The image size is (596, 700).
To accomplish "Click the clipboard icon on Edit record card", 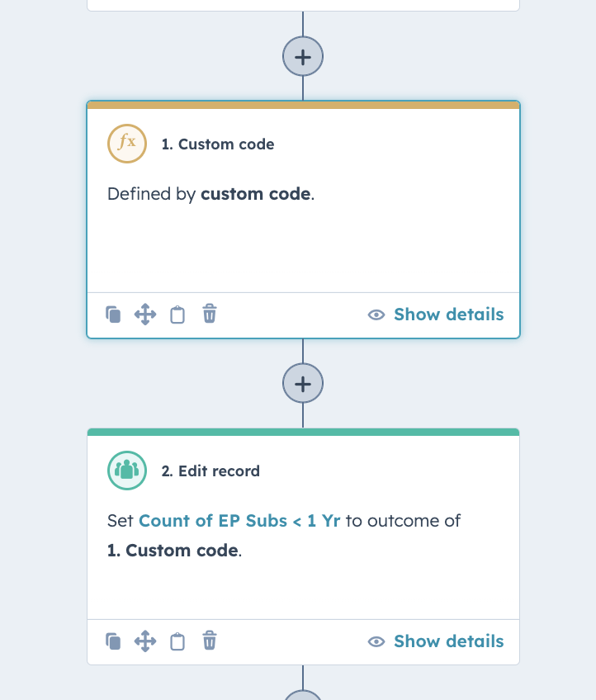I will click(177, 641).
